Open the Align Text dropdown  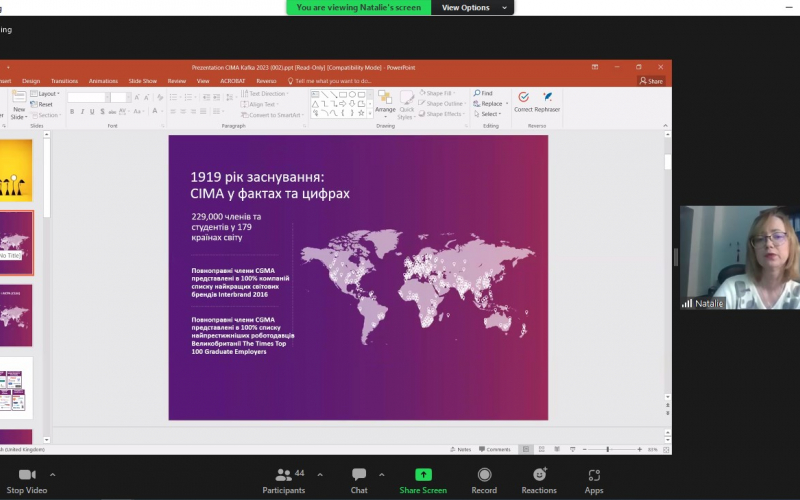(x=260, y=105)
